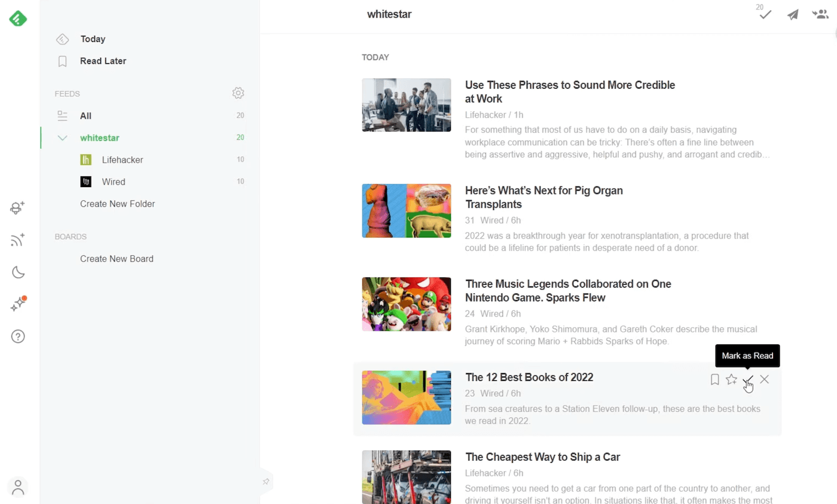837x504 pixels.
Task: Open the team members icon
Action: tap(820, 14)
